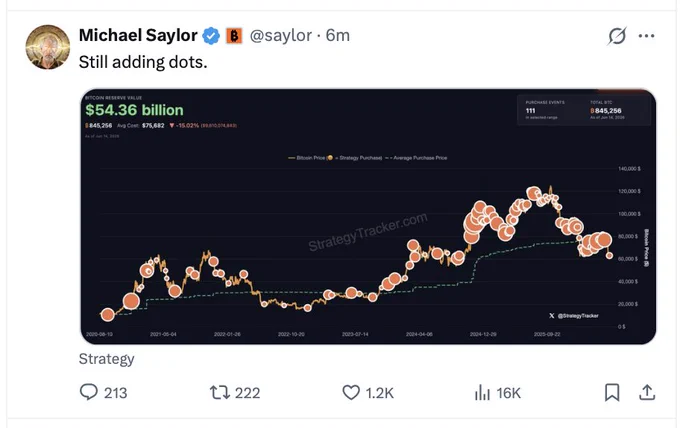Click the Purchase Events 111 stat box
680x428 pixels.
click(545, 110)
